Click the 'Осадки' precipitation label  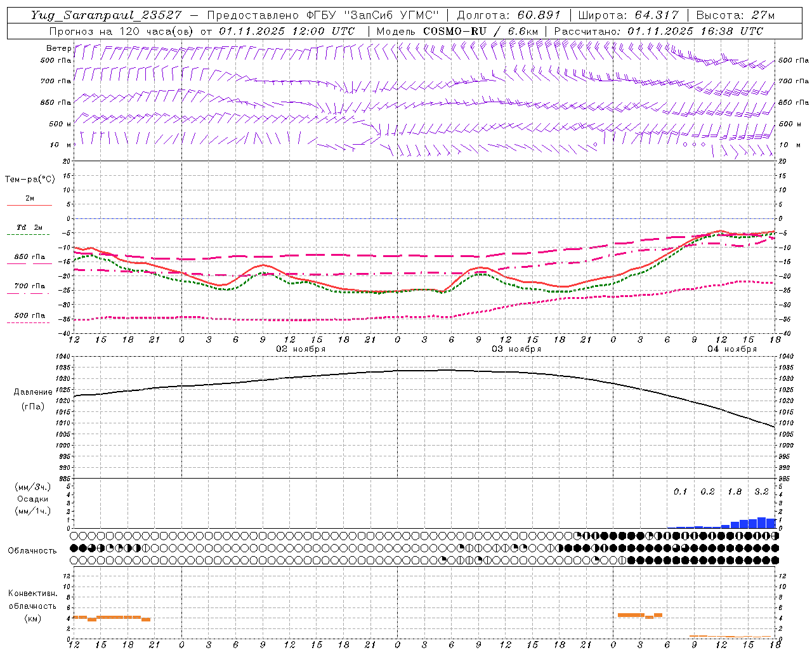33,499
